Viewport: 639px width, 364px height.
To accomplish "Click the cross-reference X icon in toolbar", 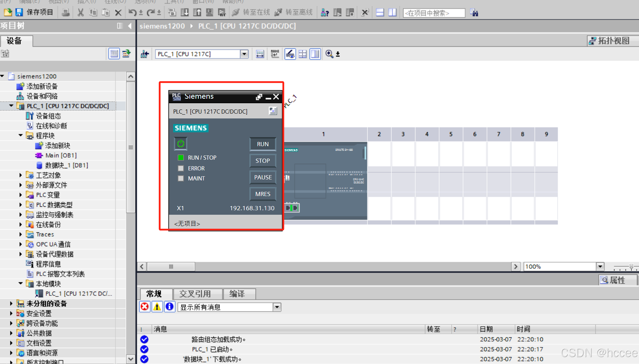I will tap(365, 12).
